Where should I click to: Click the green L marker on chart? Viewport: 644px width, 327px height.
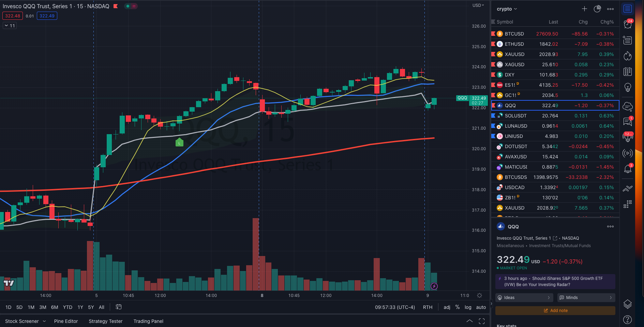click(x=179, y=142)
